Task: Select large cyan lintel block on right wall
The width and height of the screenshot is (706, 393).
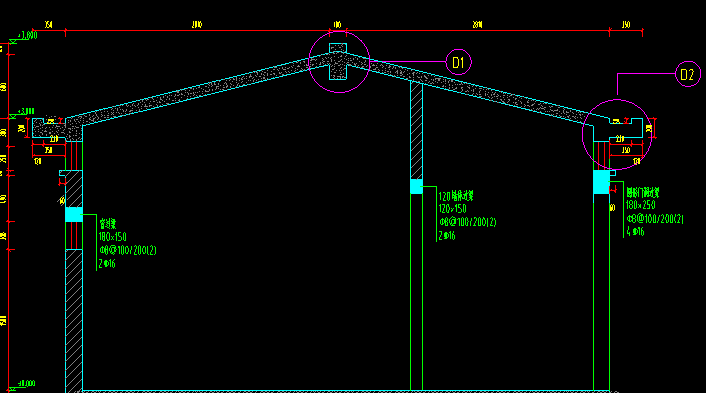Action: [x=601, y=182]
